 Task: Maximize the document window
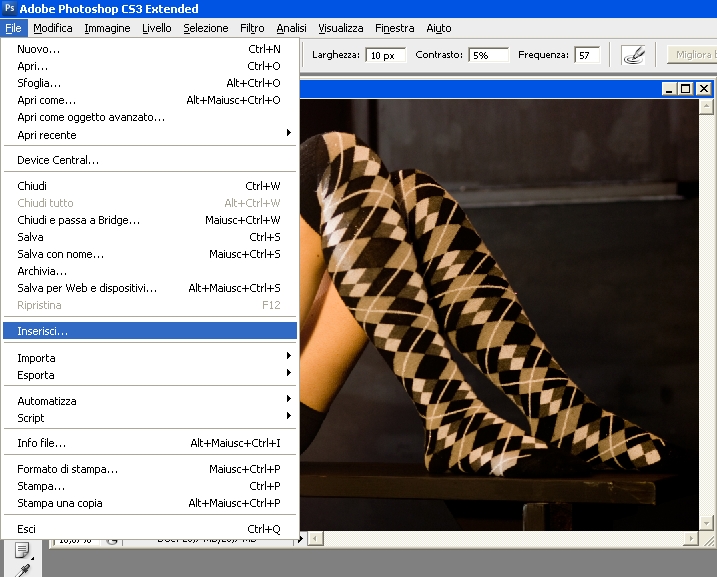coord(685,89)
